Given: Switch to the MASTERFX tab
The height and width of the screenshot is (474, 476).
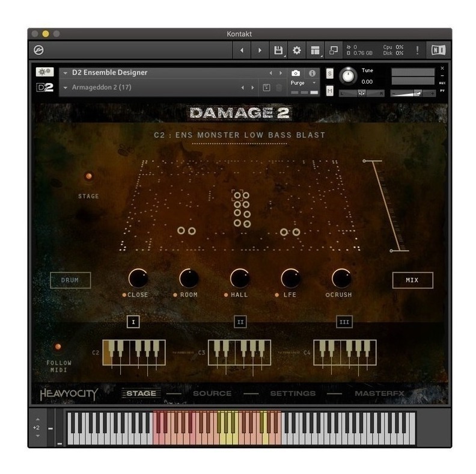Looking at the screenshot, I should [x=379, y=393].
